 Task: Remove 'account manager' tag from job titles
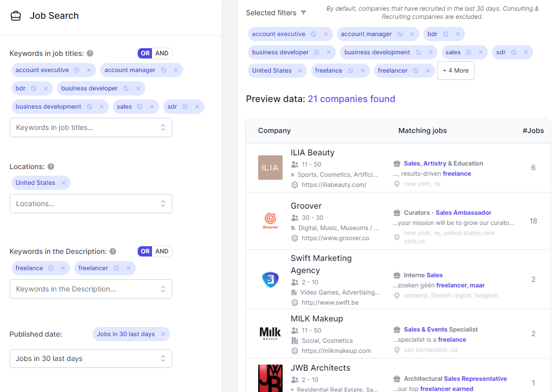click(x=175, y=70)
